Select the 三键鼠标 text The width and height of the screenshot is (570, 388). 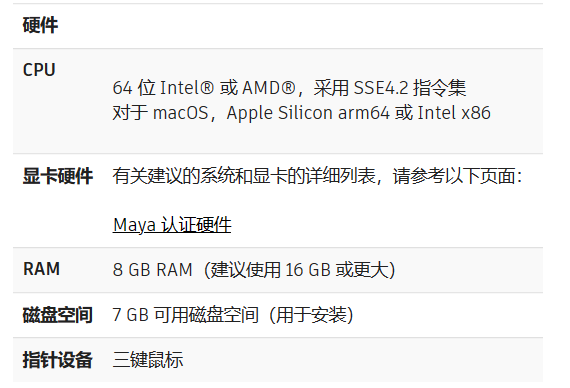tap(148, 360)
